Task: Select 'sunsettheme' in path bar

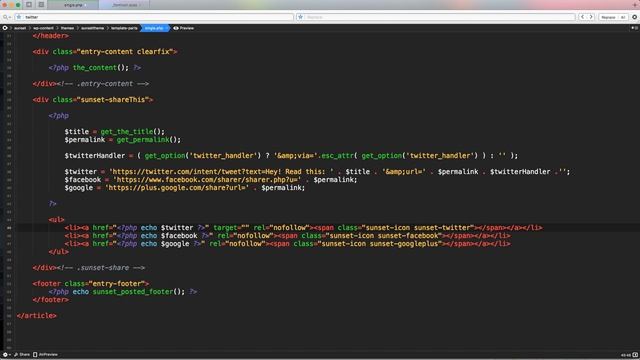Action: click(93, 28)
